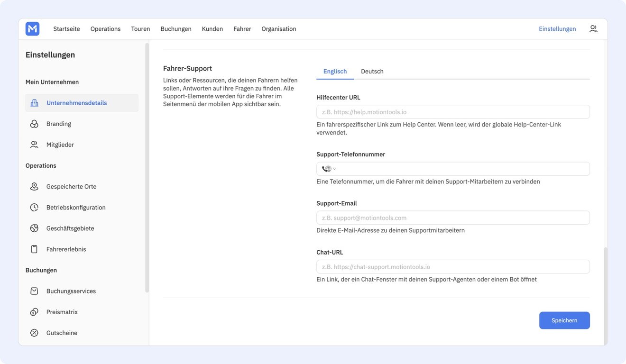The width and height of the screenshot is (626, 364).
Task: Select Unternehmensdetails in sidebar
Action: (82, 103)
